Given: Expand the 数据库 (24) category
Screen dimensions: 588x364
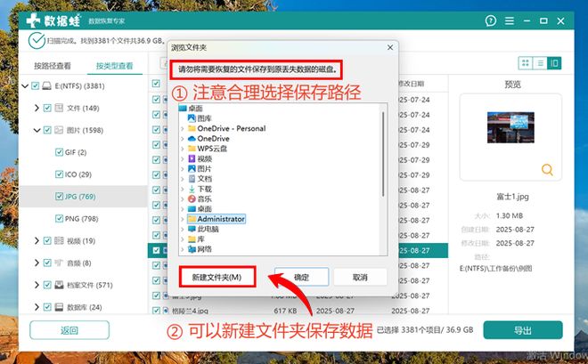Looking at the screenshot, I should click(37, 307).
